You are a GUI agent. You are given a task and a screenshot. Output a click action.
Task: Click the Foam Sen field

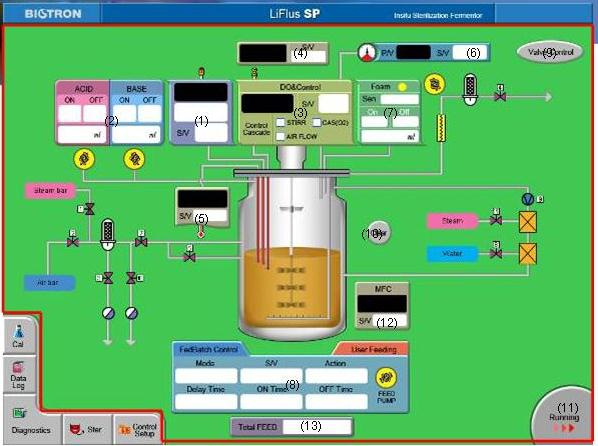coord(400,100)
